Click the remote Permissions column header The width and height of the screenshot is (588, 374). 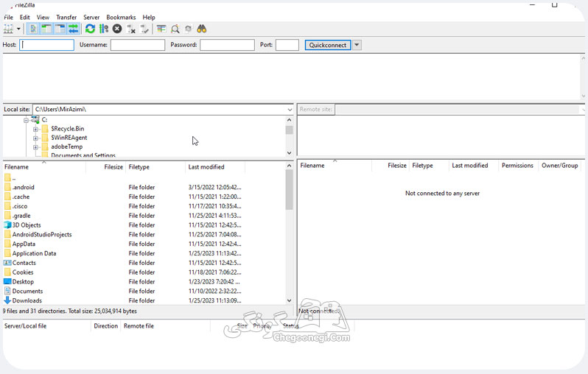pyautogui.click(x=517, y=166)
